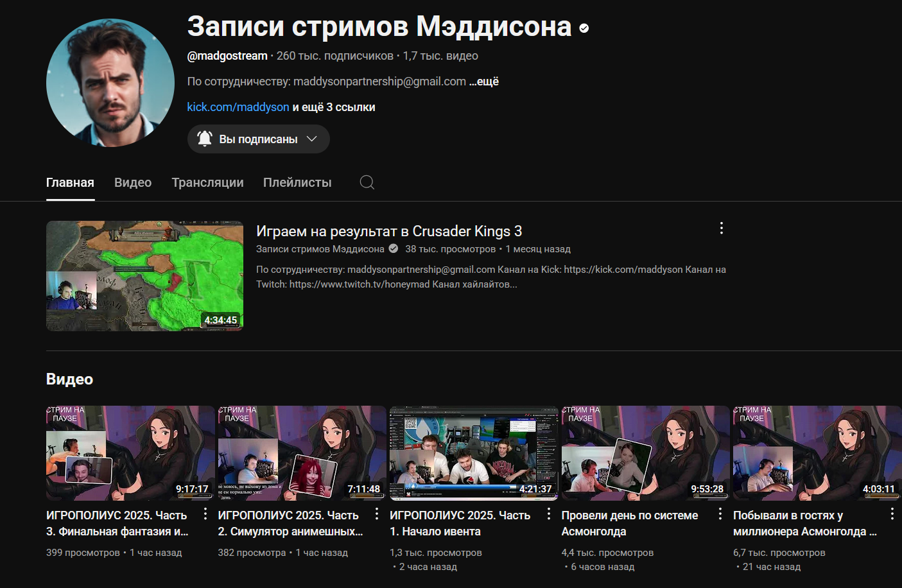902x588 pixels.
Task: Click the '6,7 тыс. просмотров' view count
Action: click(x=779, y=553)
